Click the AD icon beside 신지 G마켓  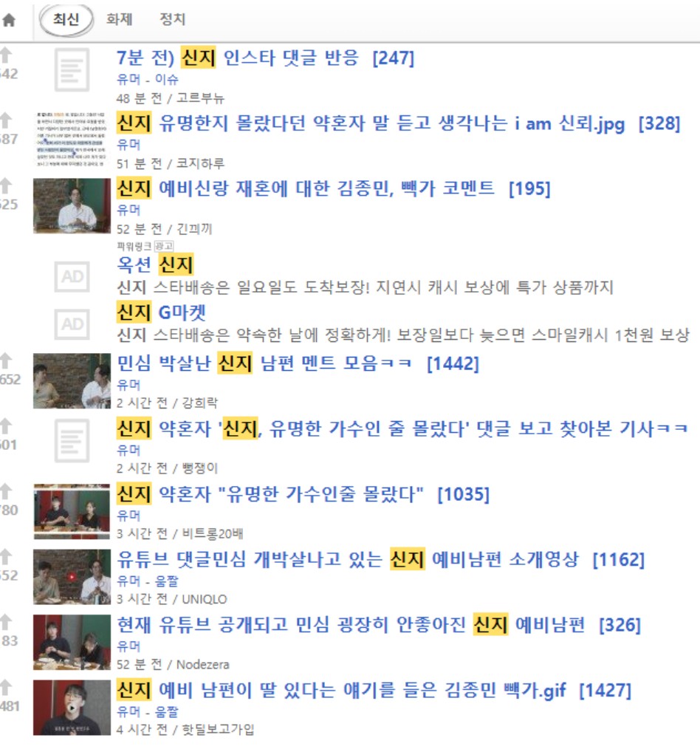72,324
